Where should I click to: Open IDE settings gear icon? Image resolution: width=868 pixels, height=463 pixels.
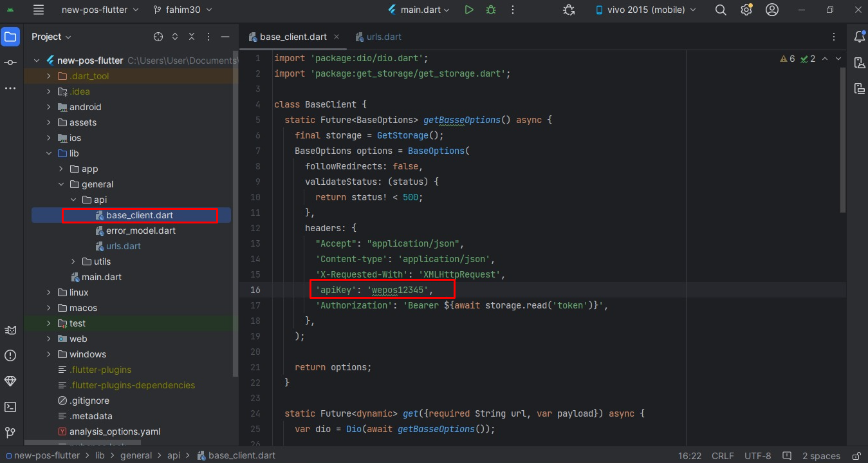tap(746, 10)
